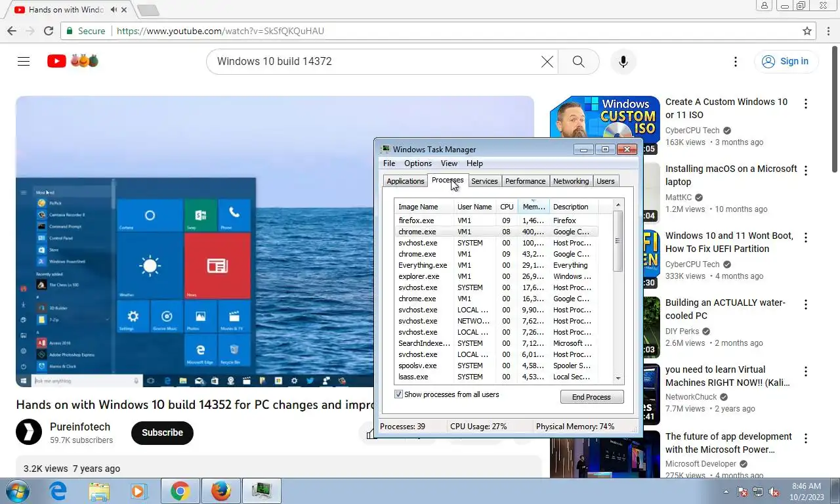This screenshot has height=504, width=840.
Task: Open Windows Media Player taskbar icon
Action: [138, 491]
